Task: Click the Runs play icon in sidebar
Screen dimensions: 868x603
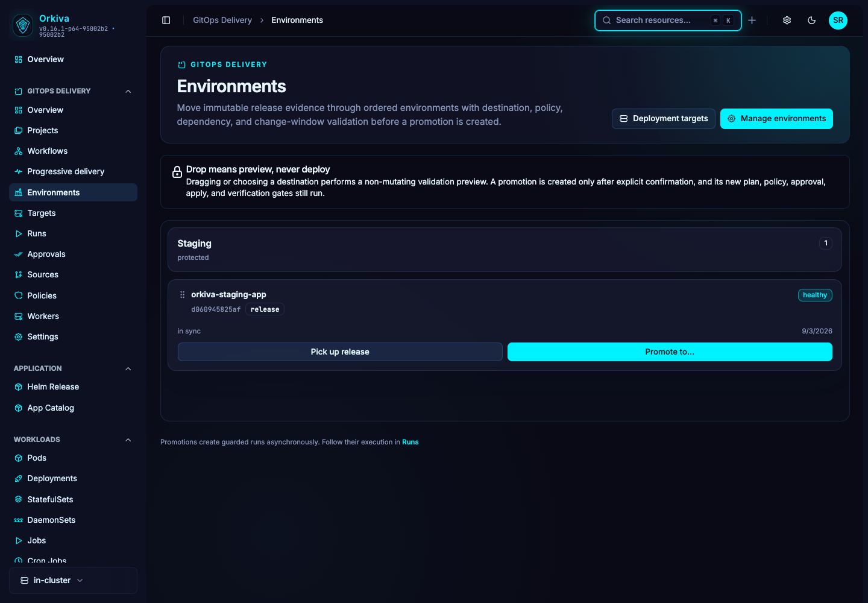Action: pyautogui.click(x=19, y=233)
